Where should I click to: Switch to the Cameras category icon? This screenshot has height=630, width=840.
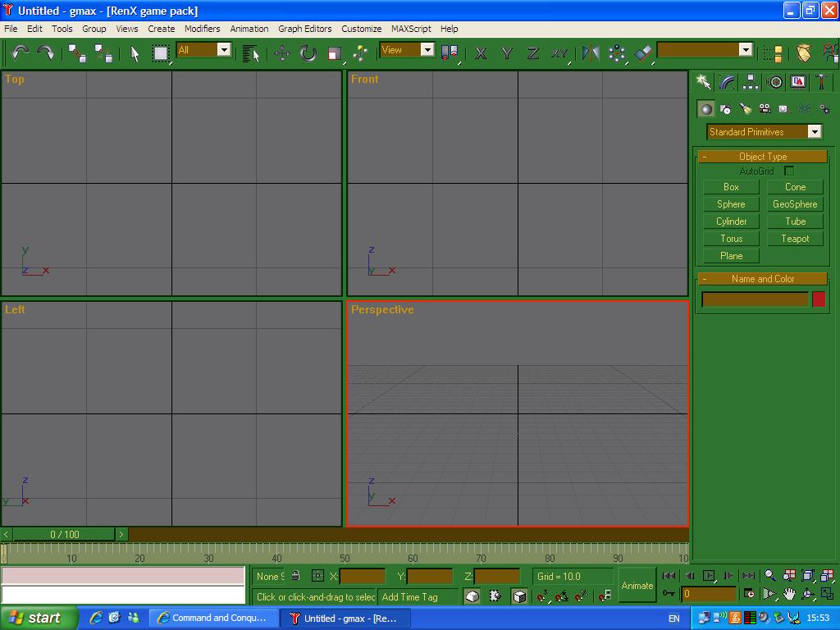pos(765,108)
